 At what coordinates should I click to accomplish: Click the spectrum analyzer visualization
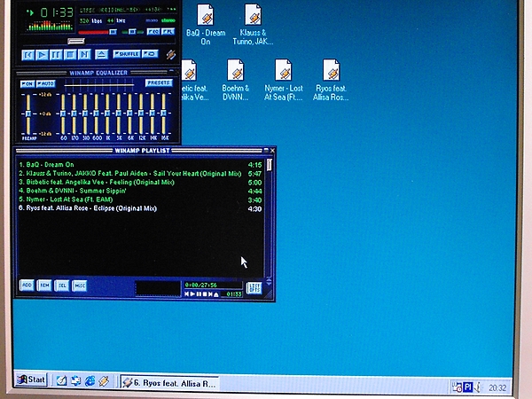click(x=51, y=26)
